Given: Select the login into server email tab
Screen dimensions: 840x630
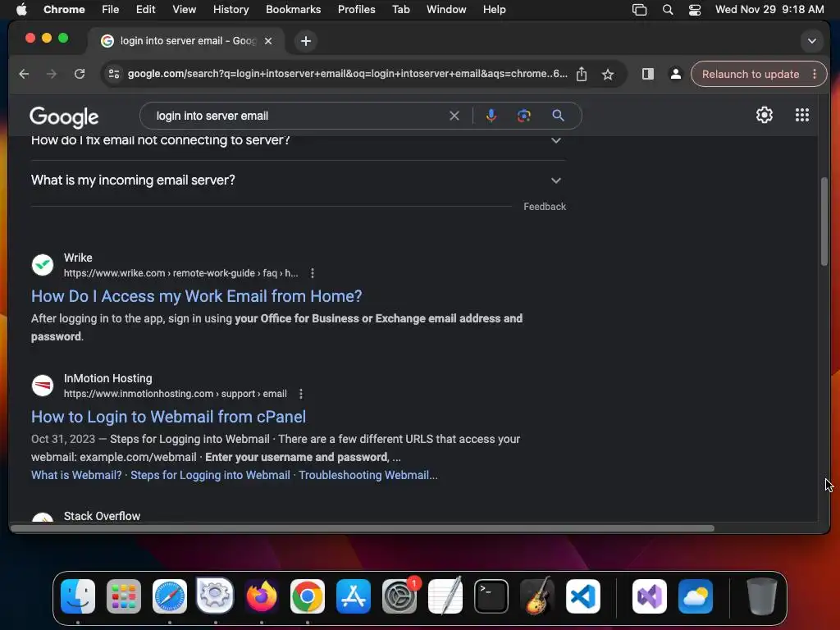Looking at the screenshot, I should [x=188, y=41].
